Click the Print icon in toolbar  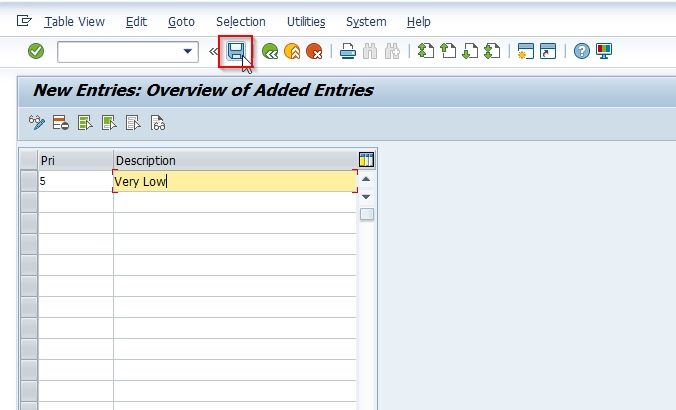347,51
